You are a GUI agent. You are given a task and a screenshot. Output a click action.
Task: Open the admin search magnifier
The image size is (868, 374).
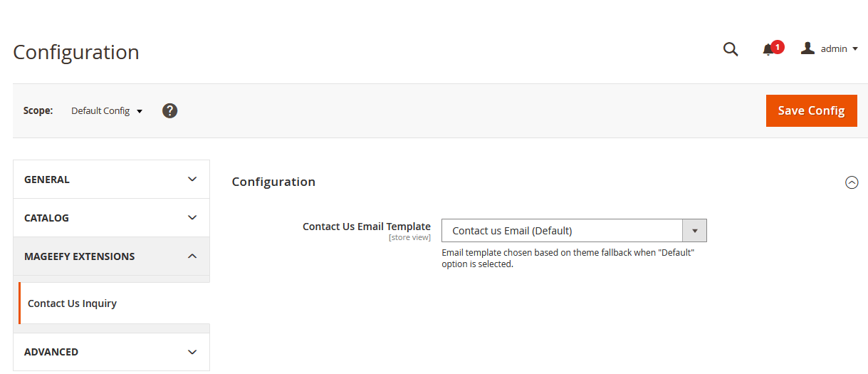[x=731, y=49]
